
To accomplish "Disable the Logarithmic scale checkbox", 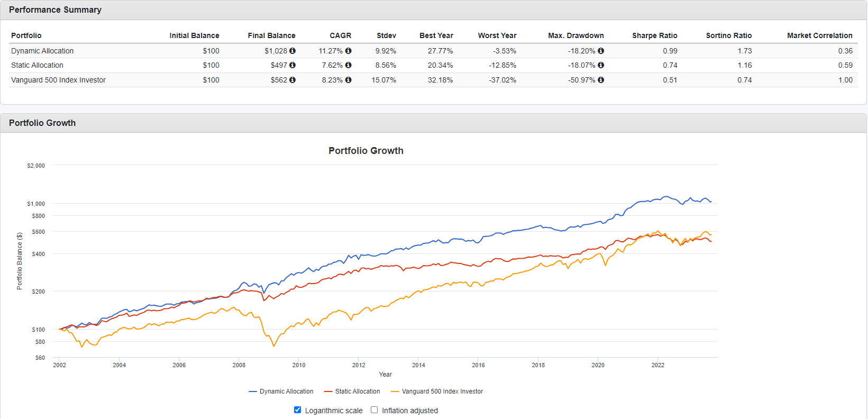I will [298, 410].
